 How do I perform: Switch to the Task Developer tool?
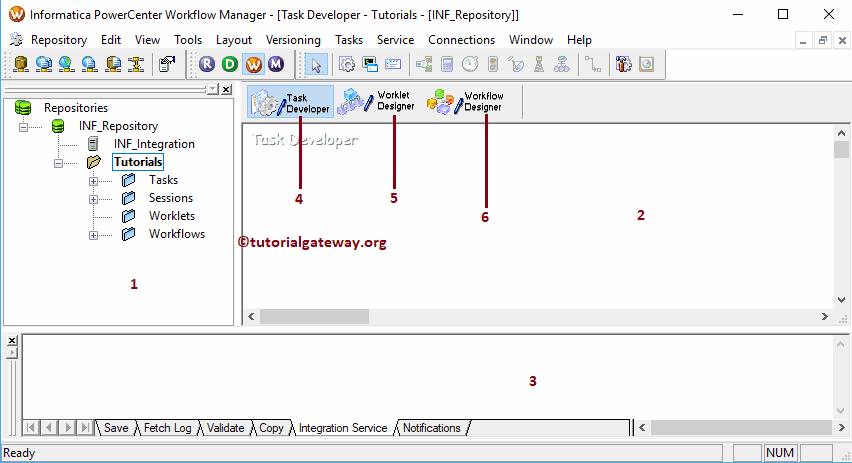pyautogui.click(x=291, y=102)
